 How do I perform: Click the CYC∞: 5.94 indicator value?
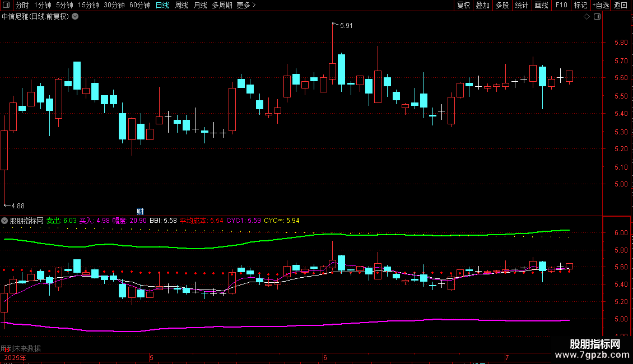(282, 221)
